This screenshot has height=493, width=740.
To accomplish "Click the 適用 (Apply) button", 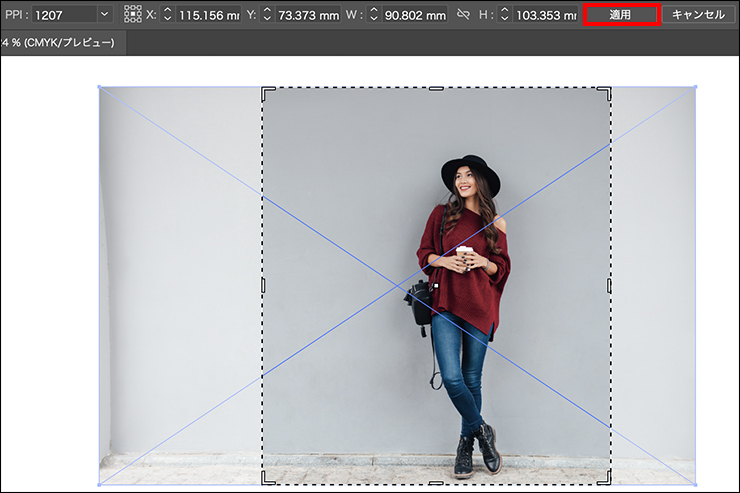I will click(620, 14).
